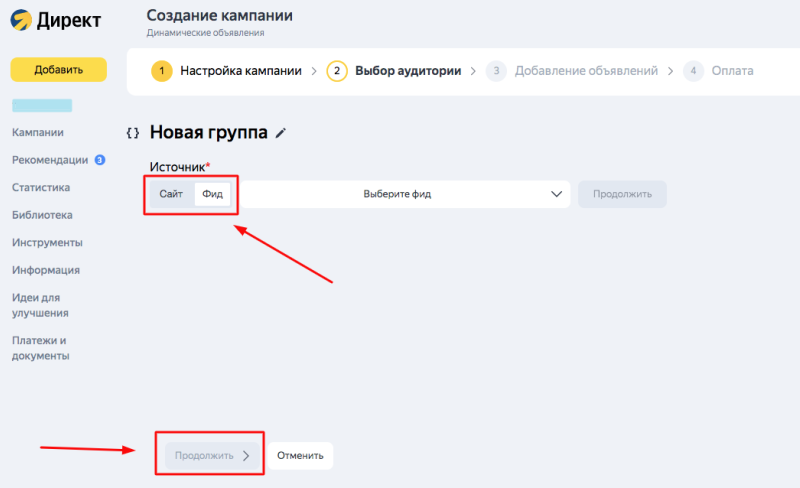This screenshot has width=800, height=488.
Task: Select the Сайт source option
Action: [x=171, y=194]
